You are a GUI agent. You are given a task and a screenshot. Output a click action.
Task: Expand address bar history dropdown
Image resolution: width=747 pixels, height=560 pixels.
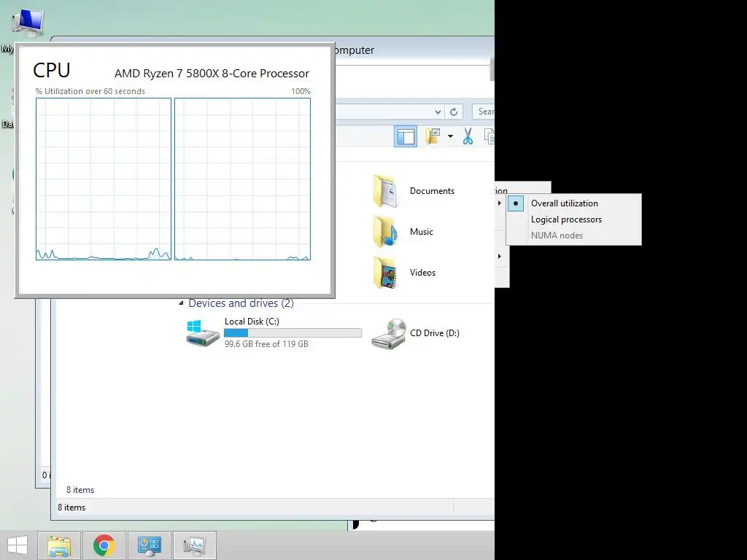click(438, 112)
